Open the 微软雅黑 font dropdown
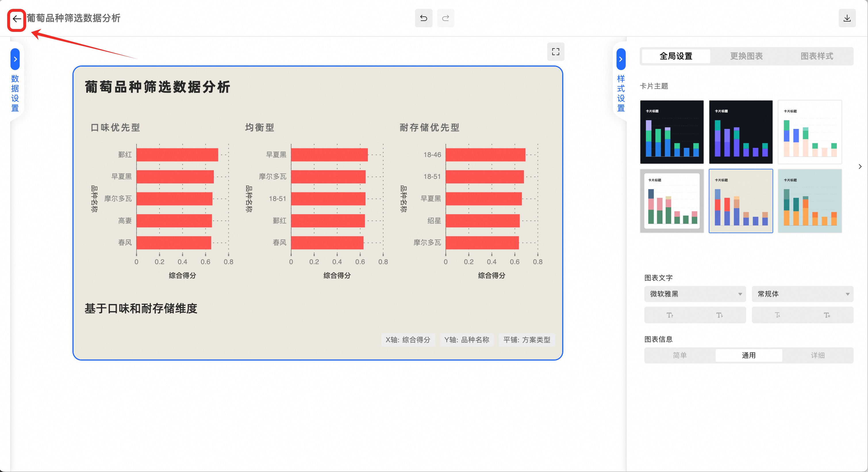Image resolution: width=868 pixels, height=472 pixels. pos(695,294)
